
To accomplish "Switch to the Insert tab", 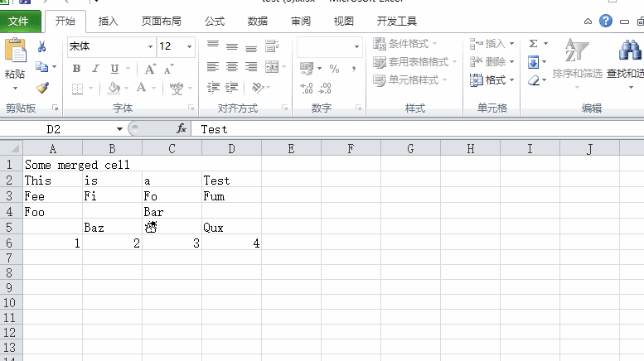I will point(109,22).
